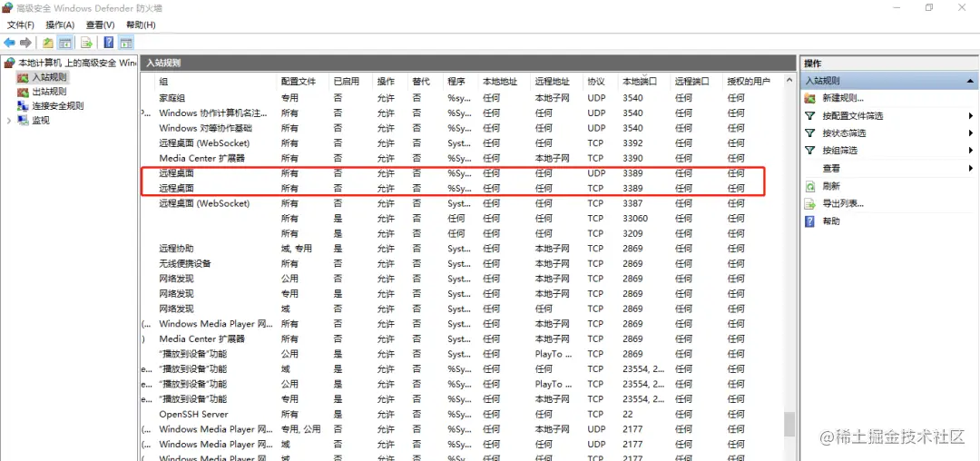Sort by the 协议 column header
980x461 pixels.
601,81
